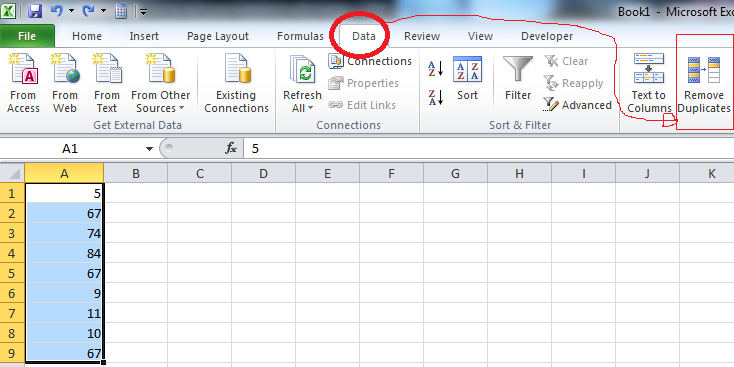Open the Formulas tab
This screenshot has height=367, width=734.
point(300,36)
